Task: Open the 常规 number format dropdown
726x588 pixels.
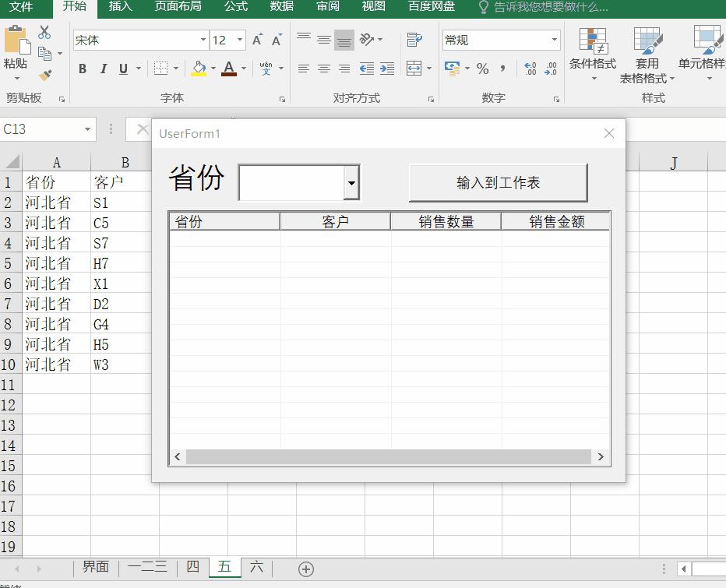Action: [x=555, y=39]
